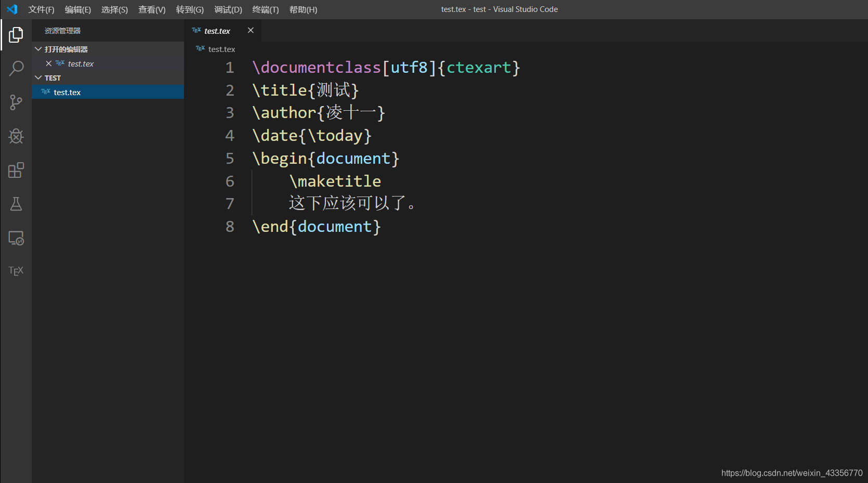The width and height of the screenshot is (868, 483).
Task: Click the VS Code logo icon
Action: pos(12,9)
